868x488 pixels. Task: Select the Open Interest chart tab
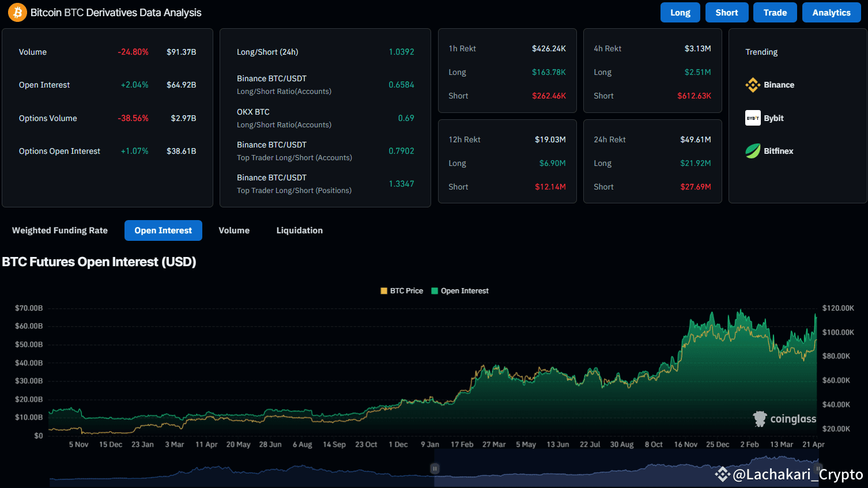163,230
